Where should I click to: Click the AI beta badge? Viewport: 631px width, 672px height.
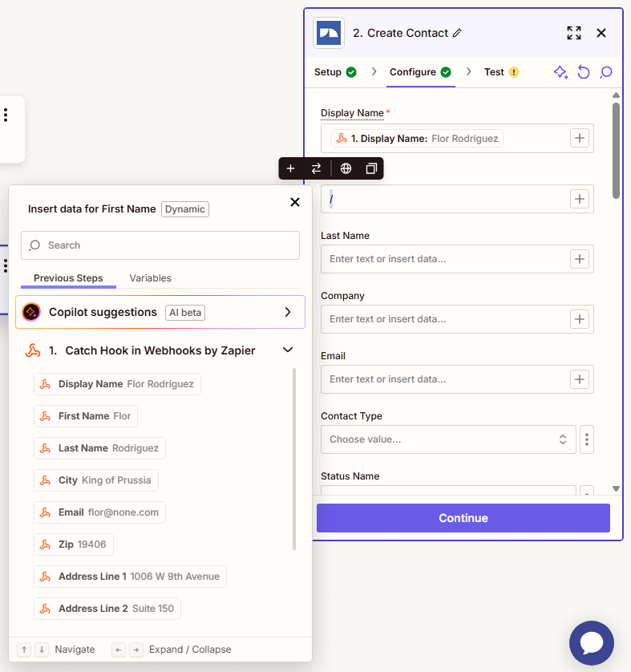pyautogui.click(x=185, y=313)
